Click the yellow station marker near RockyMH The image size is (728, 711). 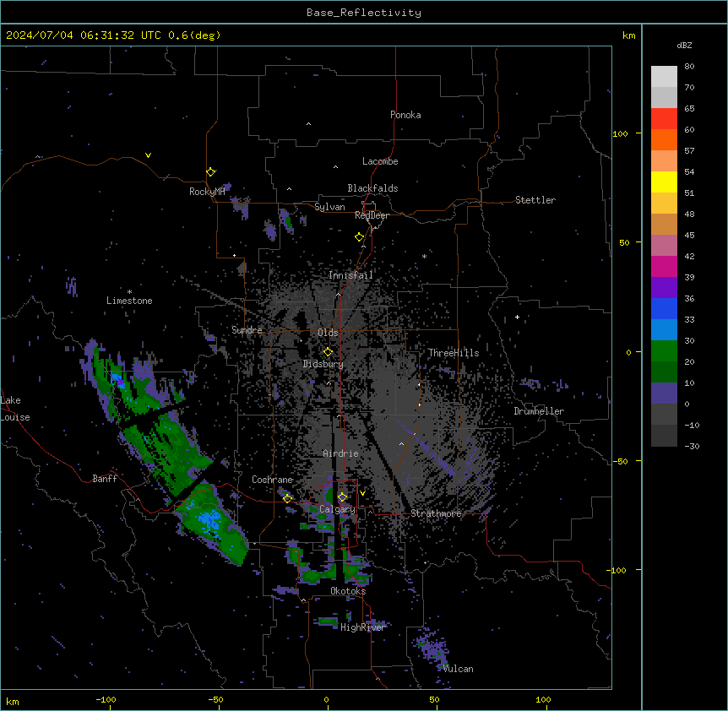pos(211,172)
